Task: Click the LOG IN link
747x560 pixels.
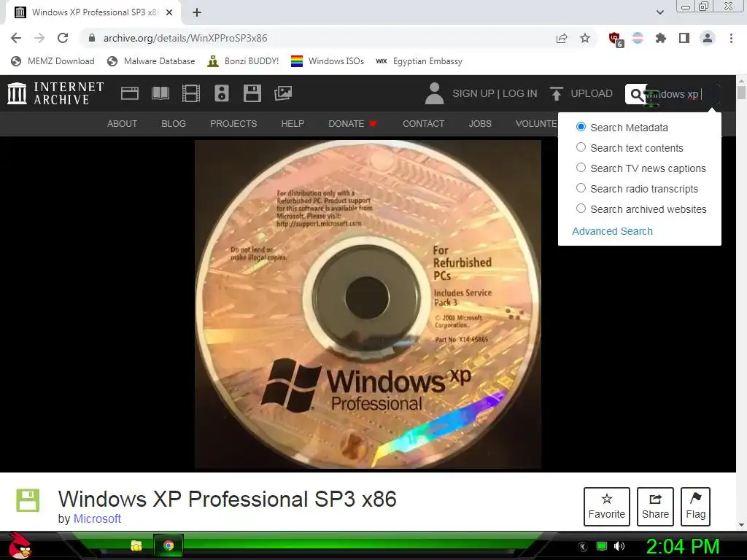Action: (519, 93)
